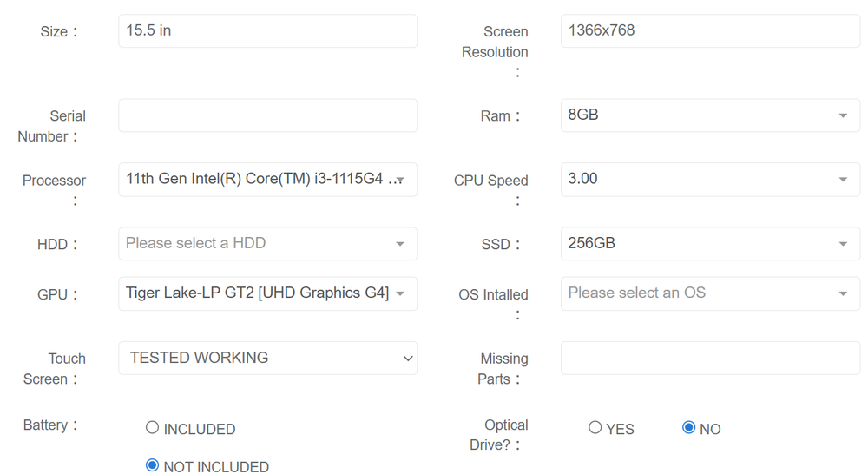Screen dimensions: 868x474
Task: Select the Battery NOT INCLUDED option
Action: pos(153,466)
